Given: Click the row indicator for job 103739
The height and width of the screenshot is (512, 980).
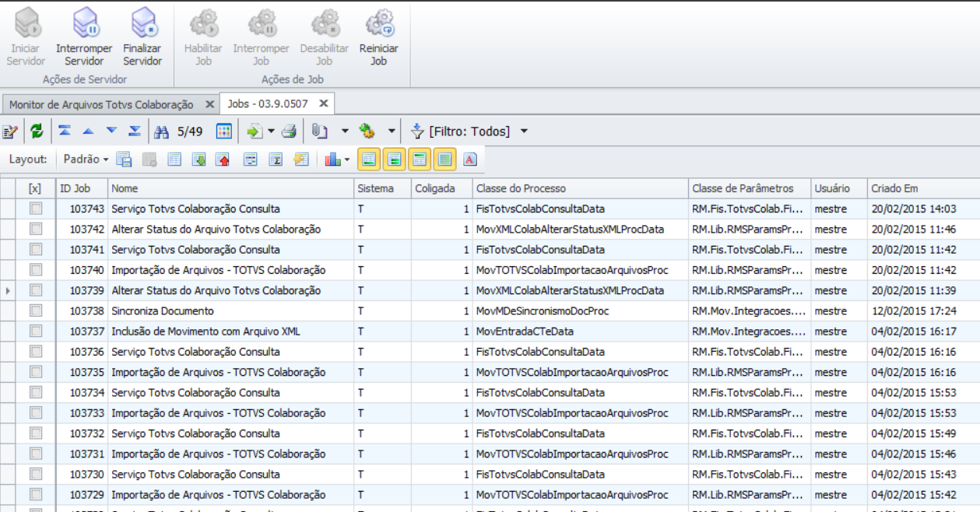Looking at the screenshot, I should [x=8, y=290].
